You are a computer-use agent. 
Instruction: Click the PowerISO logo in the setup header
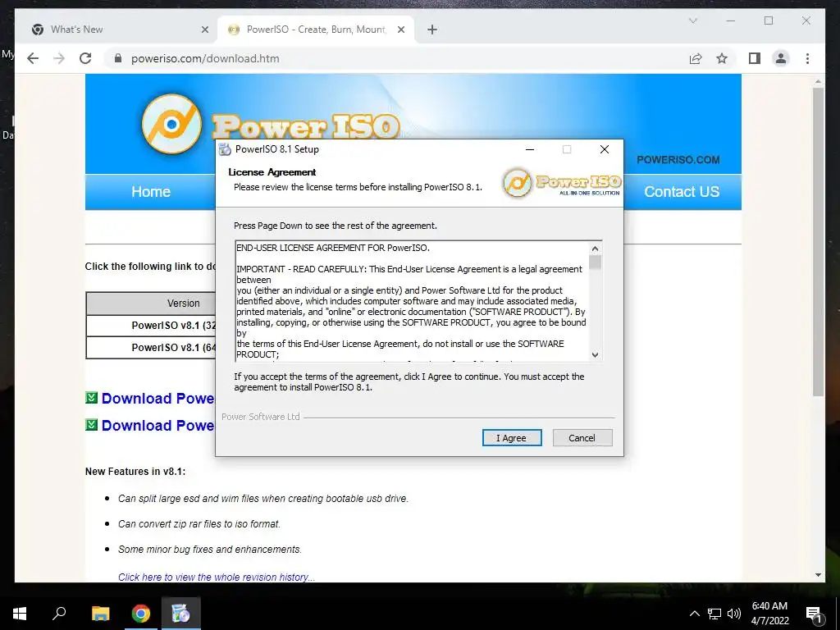pyautogui.click(x=561, y=183)
